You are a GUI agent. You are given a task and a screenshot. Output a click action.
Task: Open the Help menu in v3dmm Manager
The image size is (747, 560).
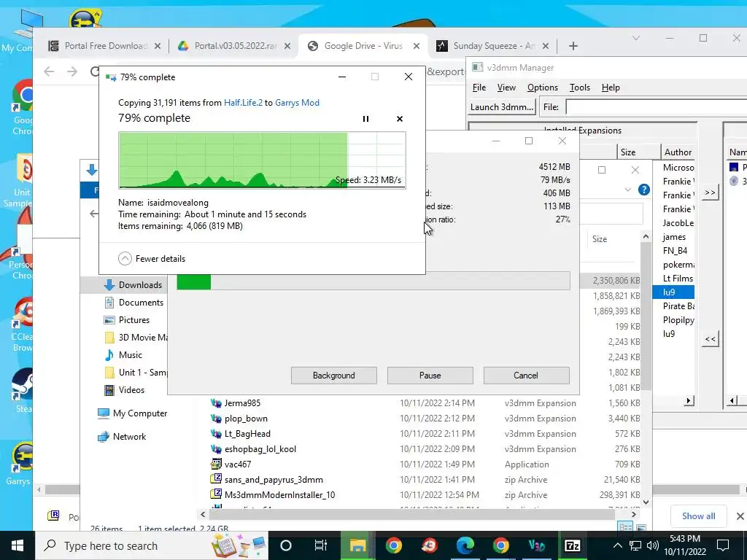611,87
